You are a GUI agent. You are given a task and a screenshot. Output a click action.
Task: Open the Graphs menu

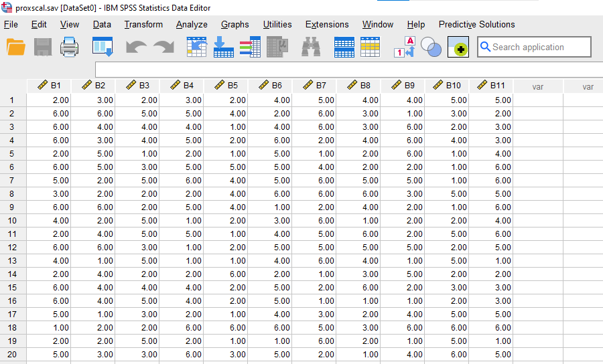tap(234, 24)
